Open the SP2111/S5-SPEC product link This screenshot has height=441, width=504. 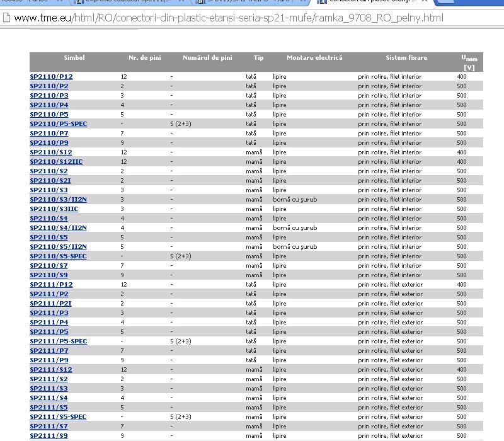point(58,417)
